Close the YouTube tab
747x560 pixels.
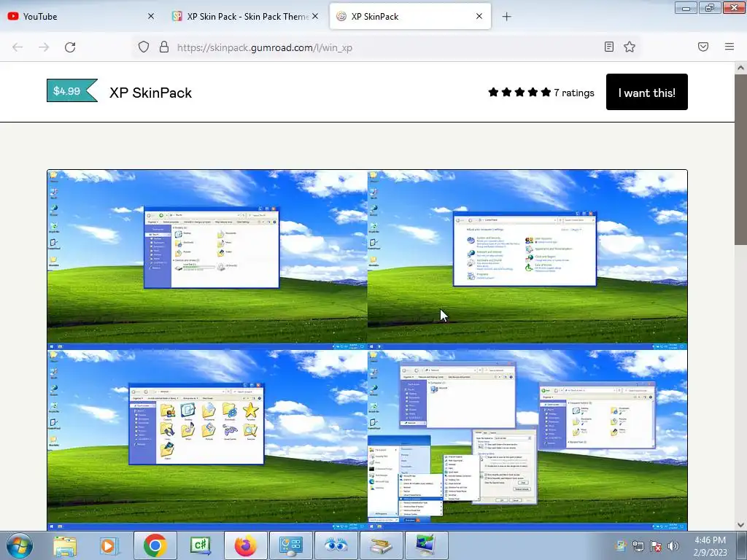[x=151, y=16]
